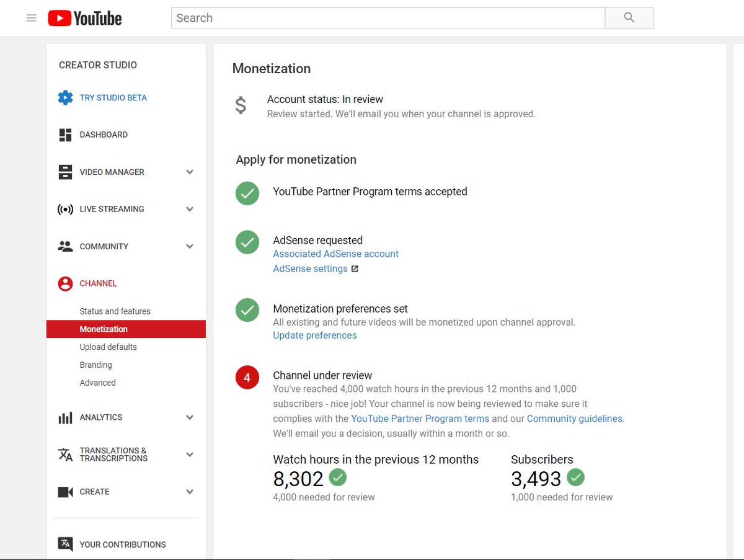The image size is (744, 560).
Task: Click the Live Streaming broadcast icon
Action: (x=65, y=210)
